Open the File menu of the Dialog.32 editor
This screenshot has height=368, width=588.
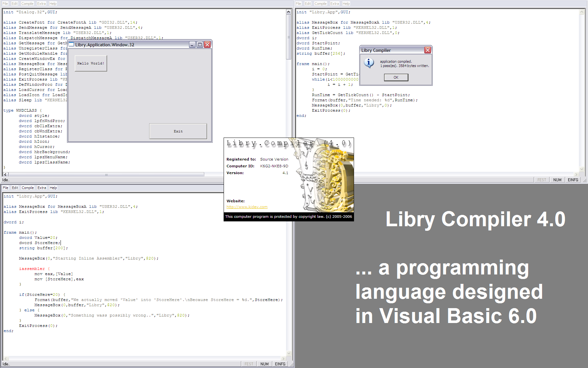[x=5, y=4]
